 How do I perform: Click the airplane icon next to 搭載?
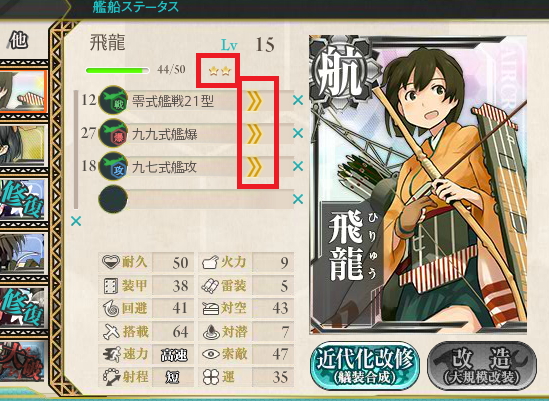(111, 331)
